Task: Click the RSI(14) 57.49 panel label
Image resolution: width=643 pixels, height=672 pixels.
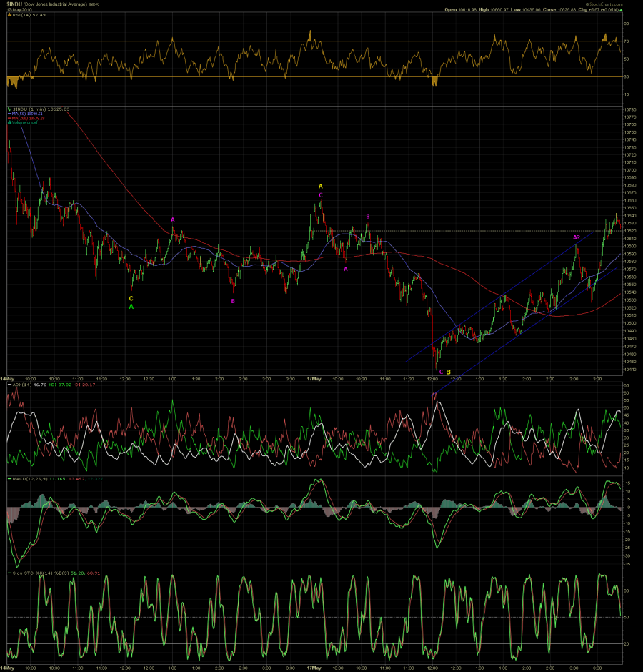Action: [x=29, y=14]
